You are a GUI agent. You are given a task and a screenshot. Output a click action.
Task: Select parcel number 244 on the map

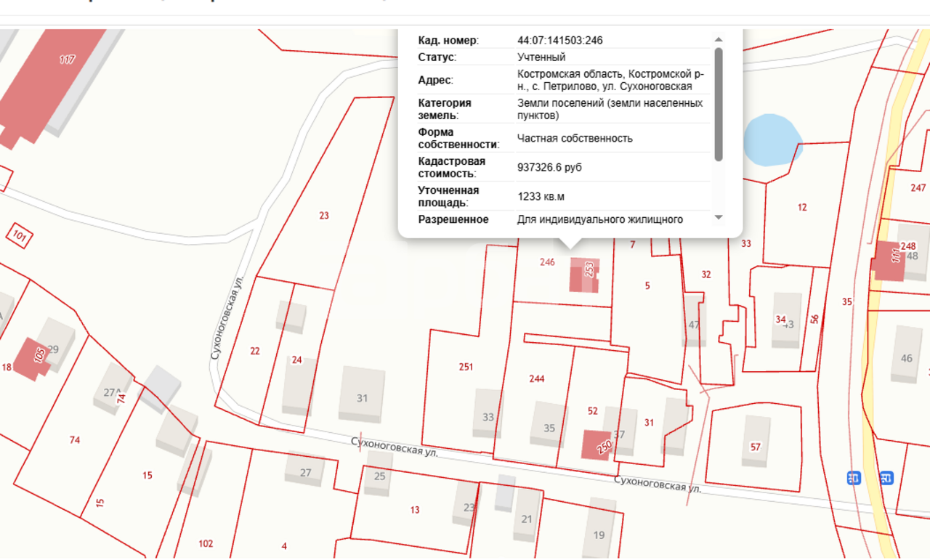(537, 378)
